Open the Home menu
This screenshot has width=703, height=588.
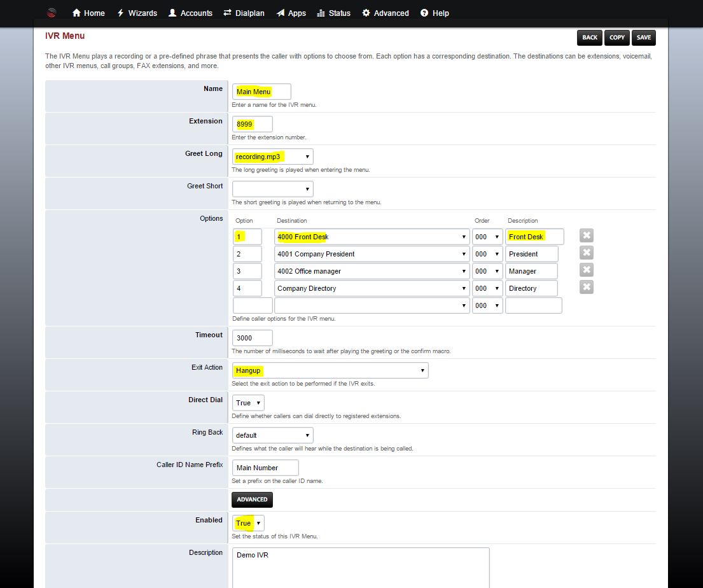88,13
